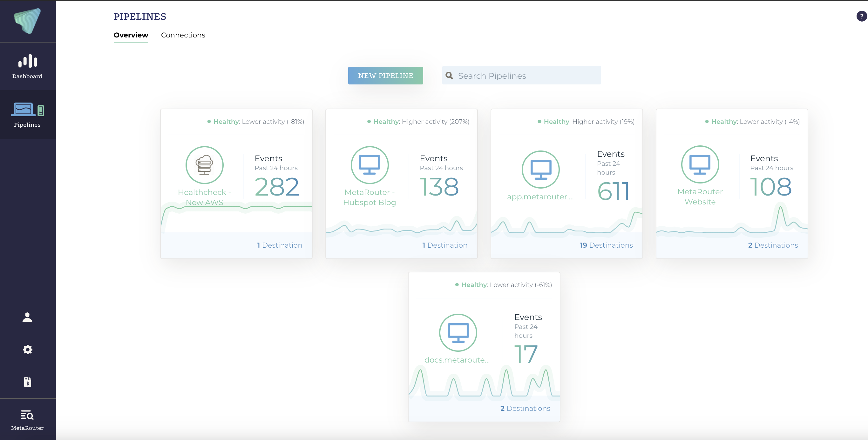The height and width of the screenshot is (440, 868).
Task: Click the Healthcheck card activity sparkline
Action: coord(236,217)
